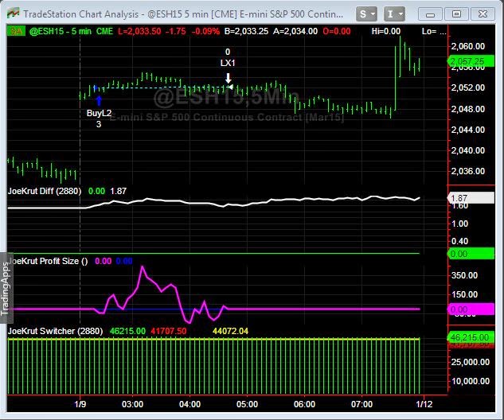This screenshot has height=420, width=504.
Task: Click the red 41707.50 Switcher value
Action: click(x=169, y=331)
